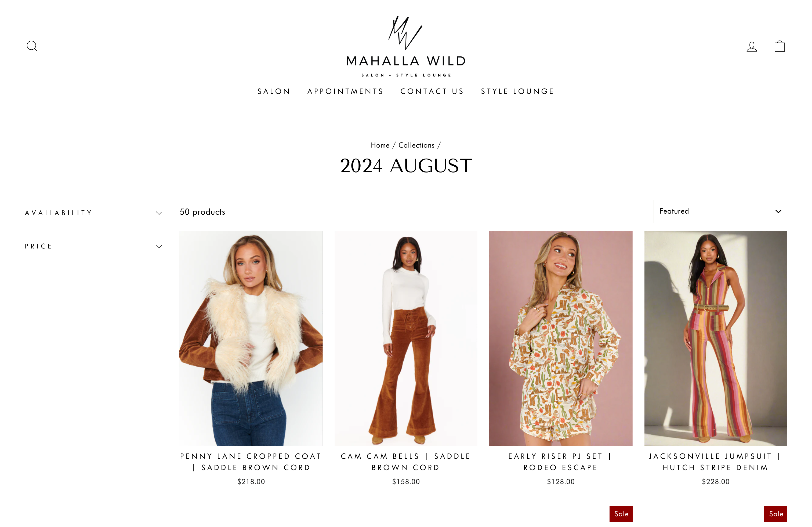
Task: Follow the Home breadcrumb link
Action: point(380,145)
